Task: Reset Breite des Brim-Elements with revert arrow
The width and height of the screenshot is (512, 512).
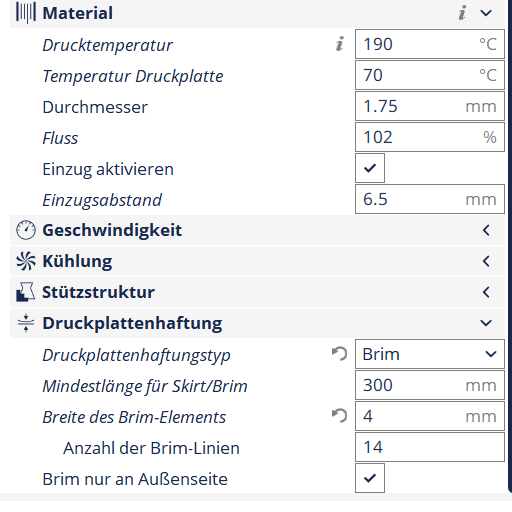Action: [340, 416]
